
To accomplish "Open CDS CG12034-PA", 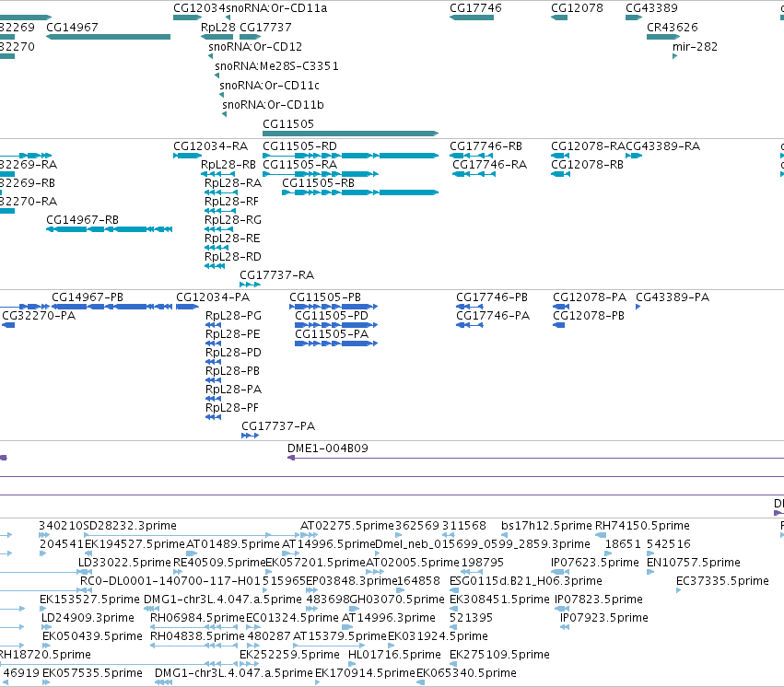I will pos(213,297).
